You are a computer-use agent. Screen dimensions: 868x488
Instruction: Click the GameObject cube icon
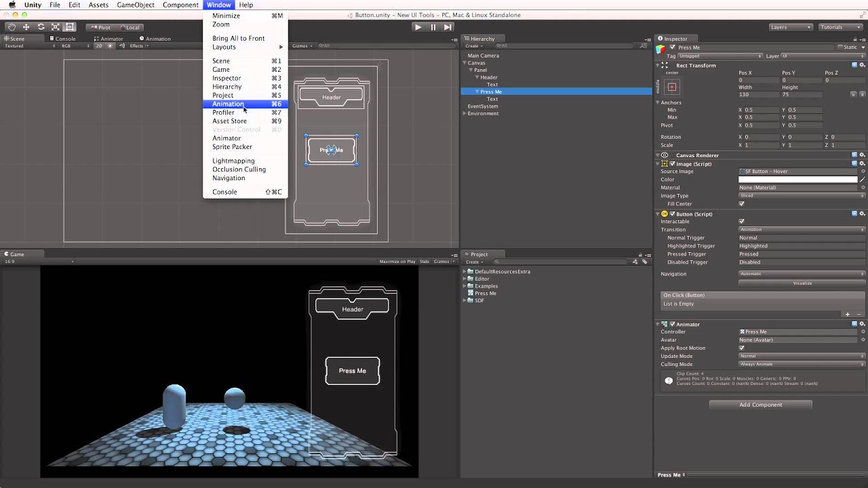[x=661, y=48]
